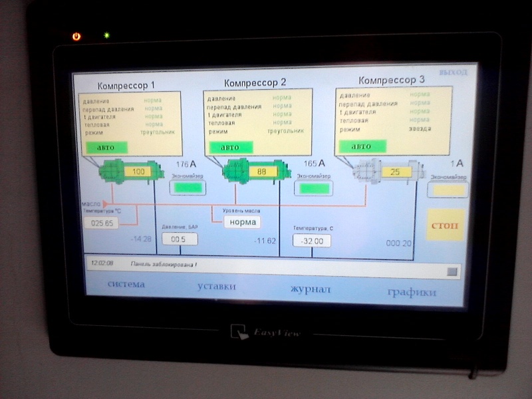Toggle авто mode for Компрессор 3
The height and width of the screenshot is (399, 532).
coord(362,146)
